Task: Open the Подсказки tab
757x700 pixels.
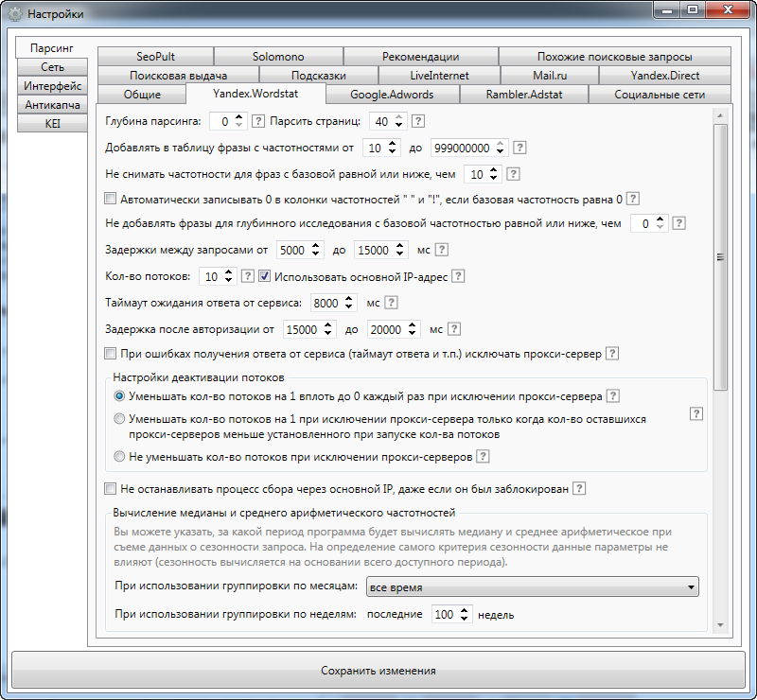Action: 319,76
